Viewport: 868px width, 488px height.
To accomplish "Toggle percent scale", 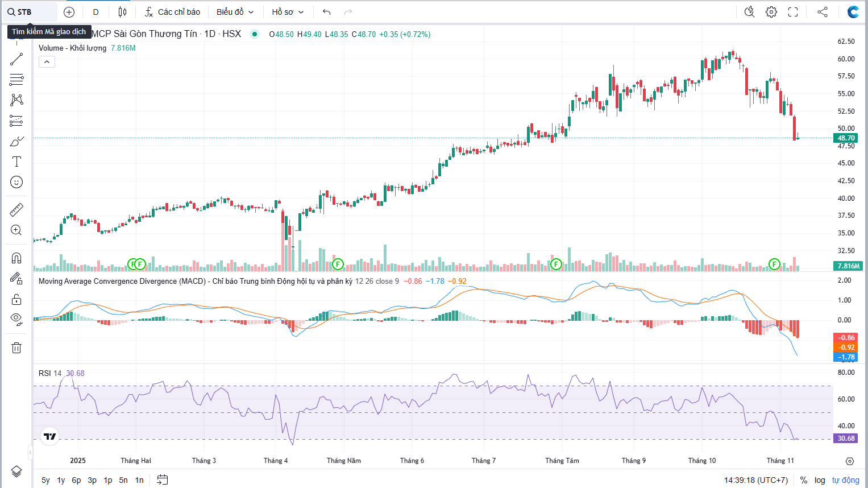I will click(x=804, y=480).
